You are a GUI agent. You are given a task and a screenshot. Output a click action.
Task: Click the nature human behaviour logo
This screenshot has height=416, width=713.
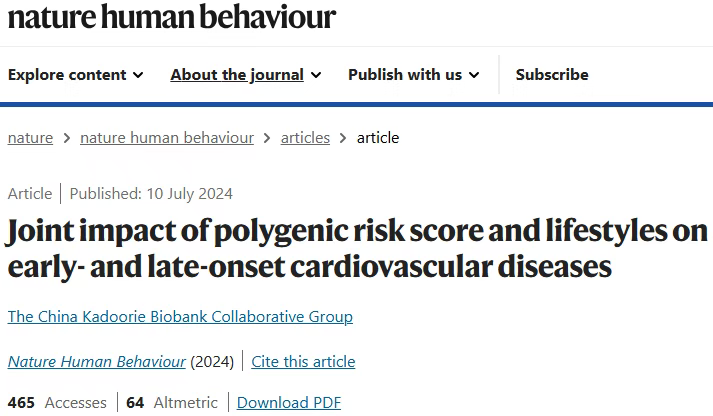tap(172, 17)
